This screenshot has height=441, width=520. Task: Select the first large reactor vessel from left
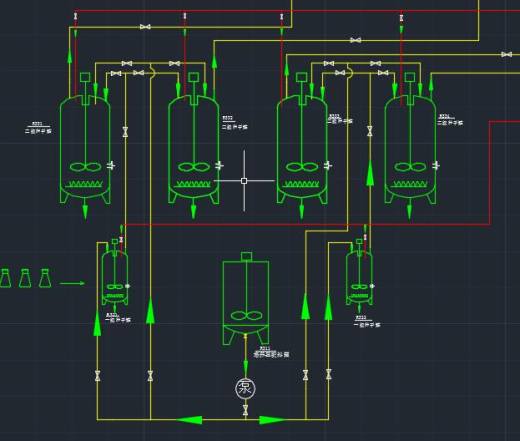[x=85, y=149]
